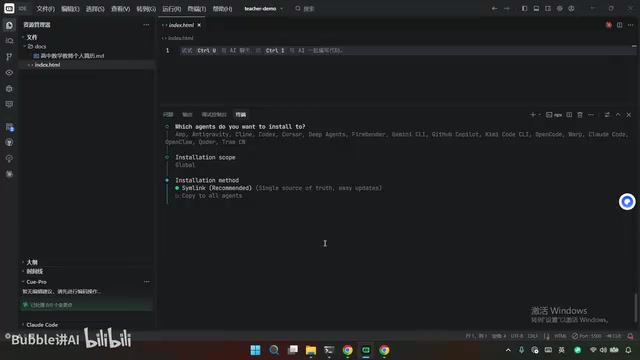Open the comment-style icon in activity bar
This screenshot has width=640, height=360.
(x=9, y=104)
